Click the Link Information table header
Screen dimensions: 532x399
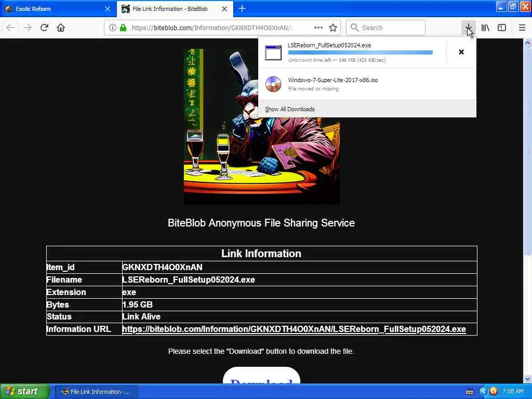click(262, 254)
